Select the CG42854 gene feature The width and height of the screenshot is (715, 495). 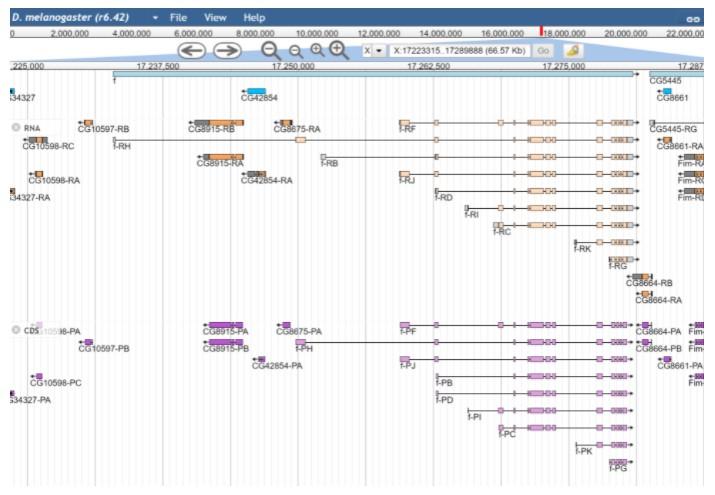pyautogui.click(x=256, y=92)
